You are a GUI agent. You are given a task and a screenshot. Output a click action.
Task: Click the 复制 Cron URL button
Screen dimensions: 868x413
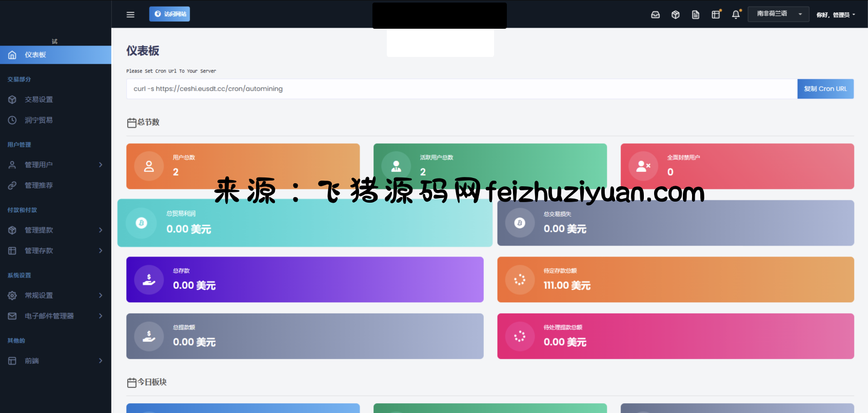(825, 89)
